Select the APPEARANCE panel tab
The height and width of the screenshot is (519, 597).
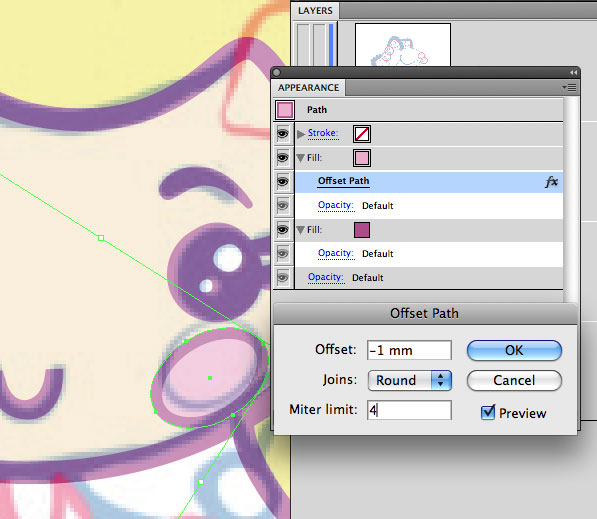pyautogui.click(x=308, y=88)
